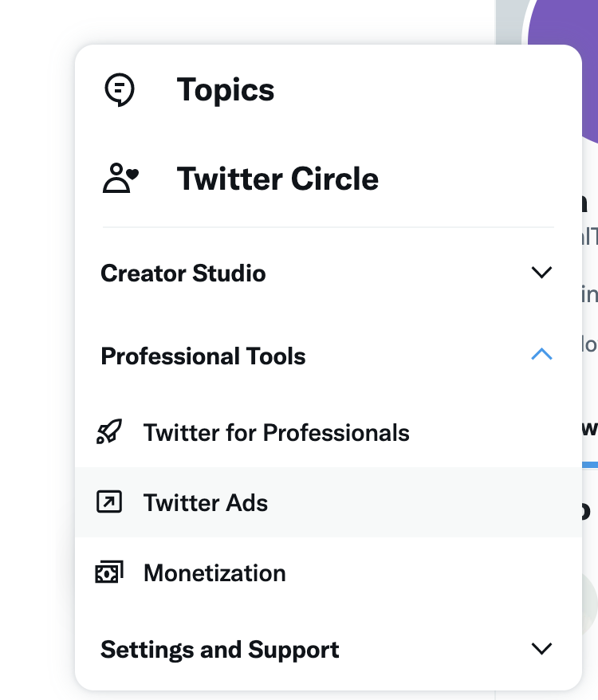Expand Creator Studio with its chevron
Image resolution: width=598 pixels, height=700 pixels.
(x=541, y=273)
